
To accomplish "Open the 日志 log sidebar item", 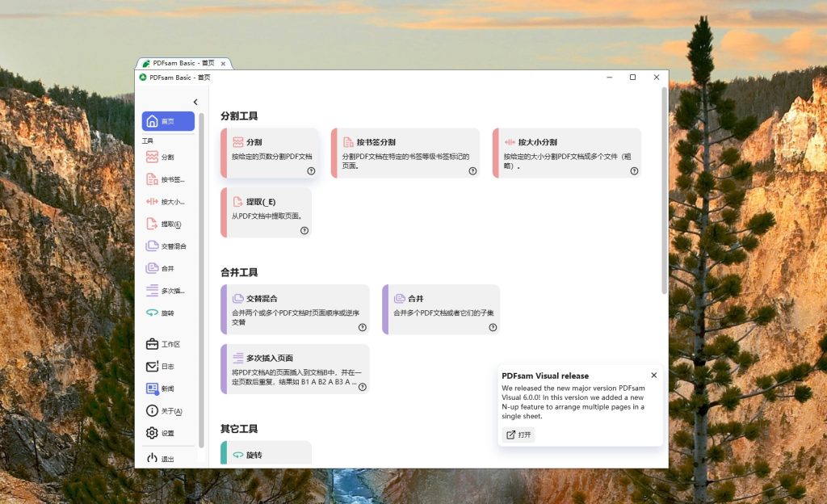I will point(168,367).
